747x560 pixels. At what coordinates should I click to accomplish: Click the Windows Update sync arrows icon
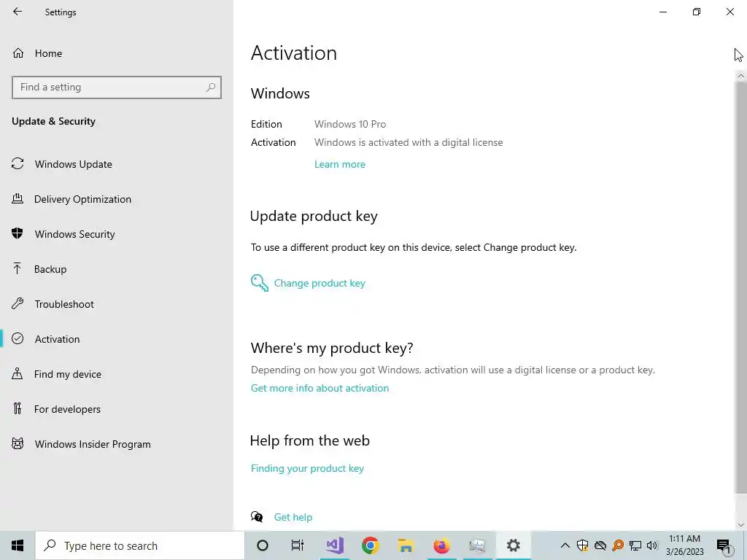click(x=18, y=164)
